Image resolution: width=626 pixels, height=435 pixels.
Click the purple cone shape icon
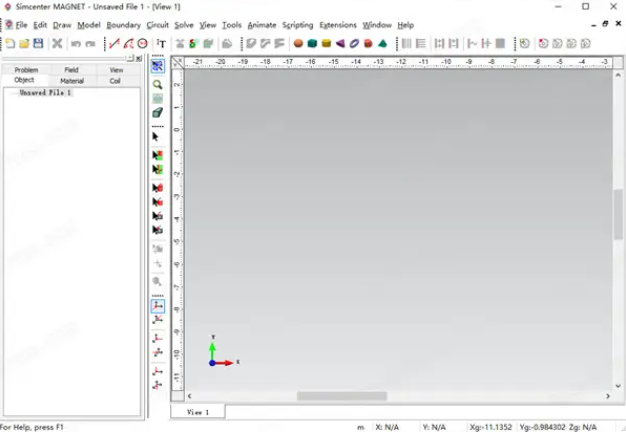(x=341, y=43)
